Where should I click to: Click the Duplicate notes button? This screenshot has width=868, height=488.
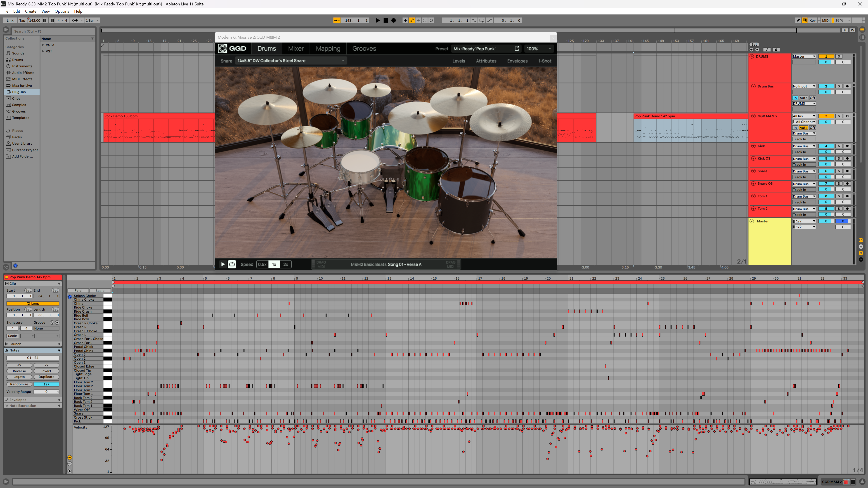[x=46, y=377]
